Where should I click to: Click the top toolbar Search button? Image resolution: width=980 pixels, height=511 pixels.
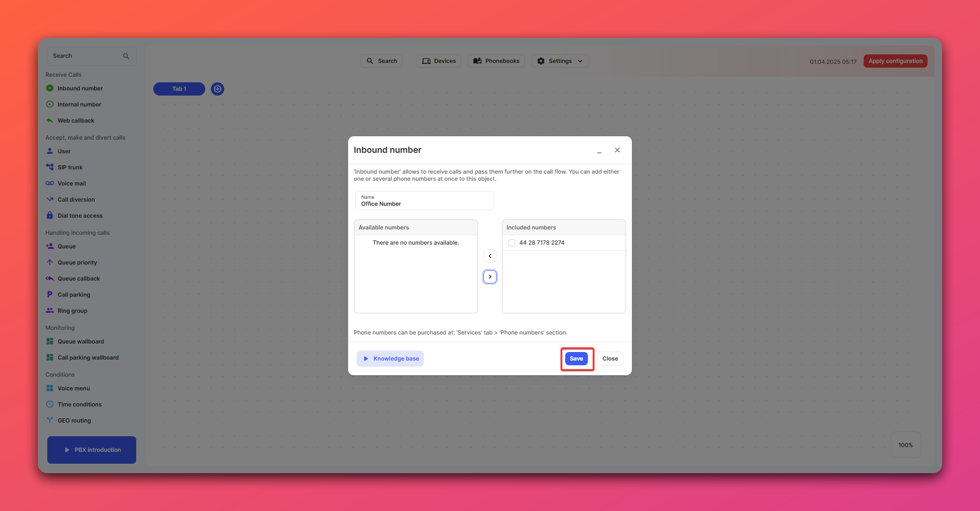pos(381,61)
